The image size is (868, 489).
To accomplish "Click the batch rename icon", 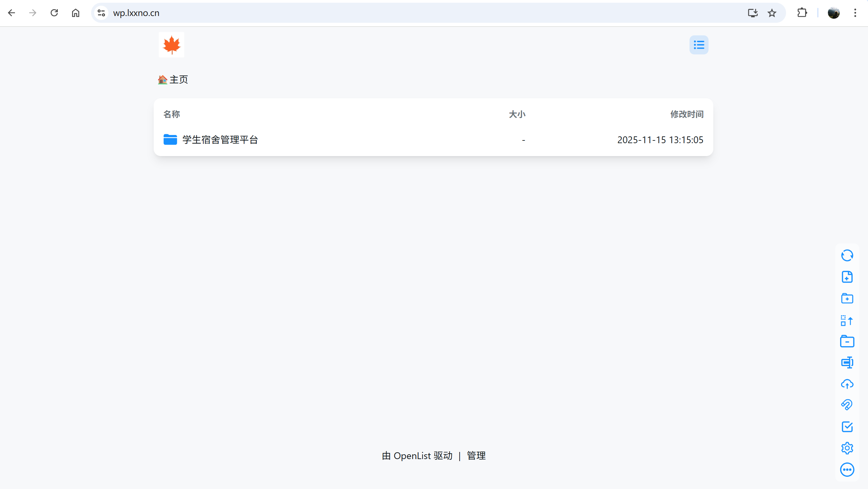I will coord(847,362).
